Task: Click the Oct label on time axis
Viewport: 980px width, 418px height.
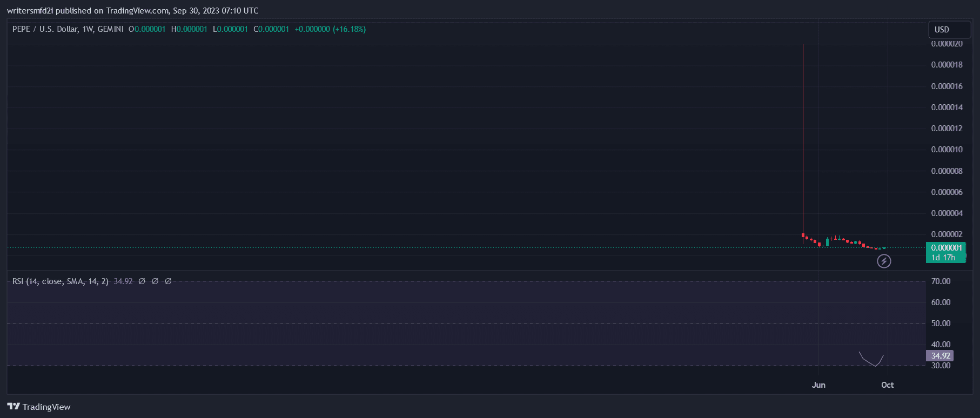Action: pyautogui.click(x=887, y=385)
